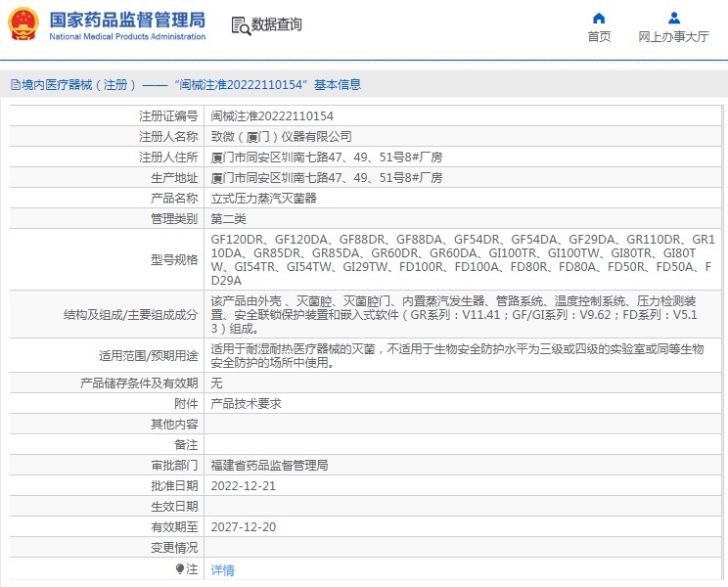This screenshot has height=587, width=728.
Task: Click the document icon before 境内医疗器械
Action: (x=16, y=85)
